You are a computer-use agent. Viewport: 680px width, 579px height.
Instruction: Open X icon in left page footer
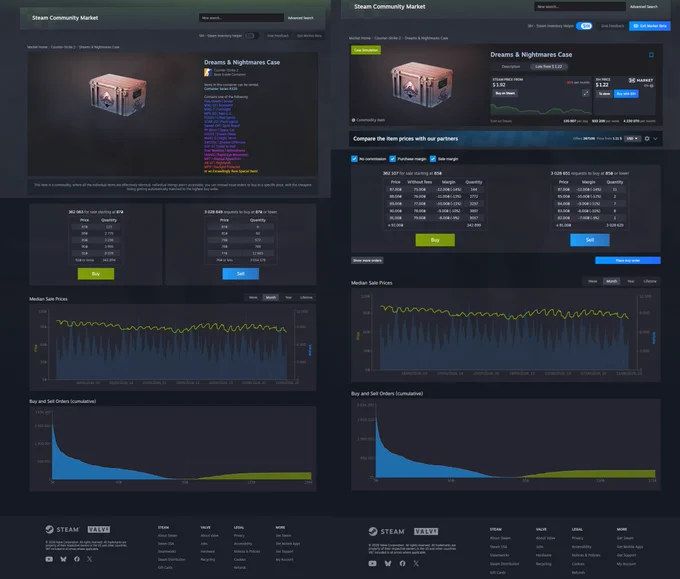tap(89, 559)
